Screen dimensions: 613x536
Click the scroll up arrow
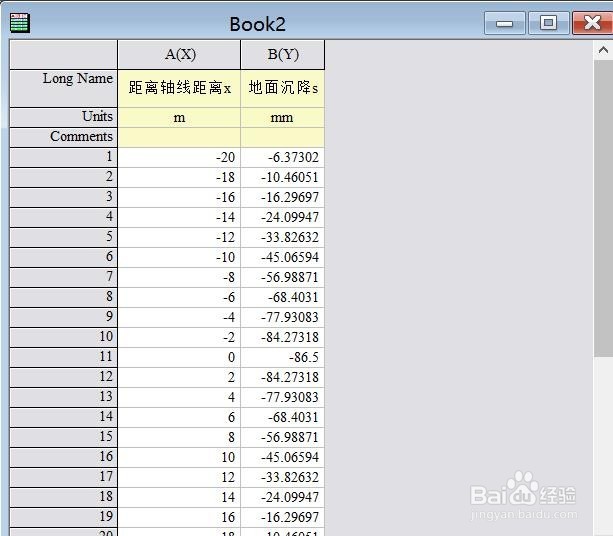coord(603,50)
